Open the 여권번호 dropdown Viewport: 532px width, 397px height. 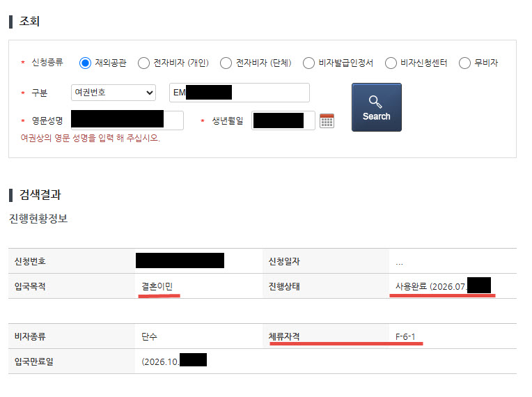[x=114, y=93]
